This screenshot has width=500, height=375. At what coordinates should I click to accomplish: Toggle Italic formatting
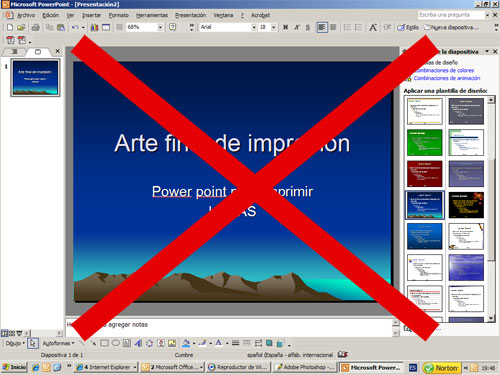pos(297,27)
